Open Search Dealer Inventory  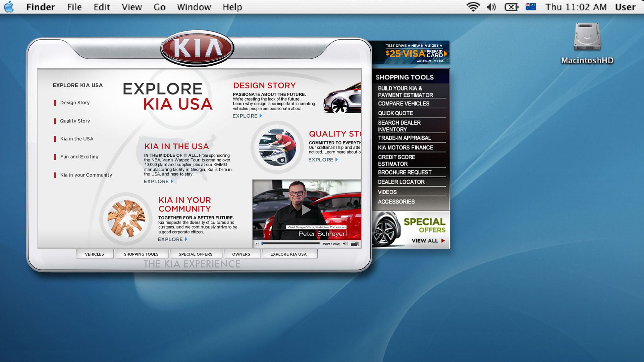[x=399, y=126]
